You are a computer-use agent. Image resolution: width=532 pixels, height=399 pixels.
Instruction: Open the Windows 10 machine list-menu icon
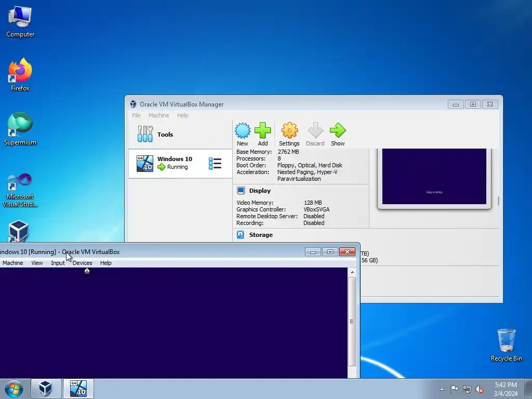[215, 164]
